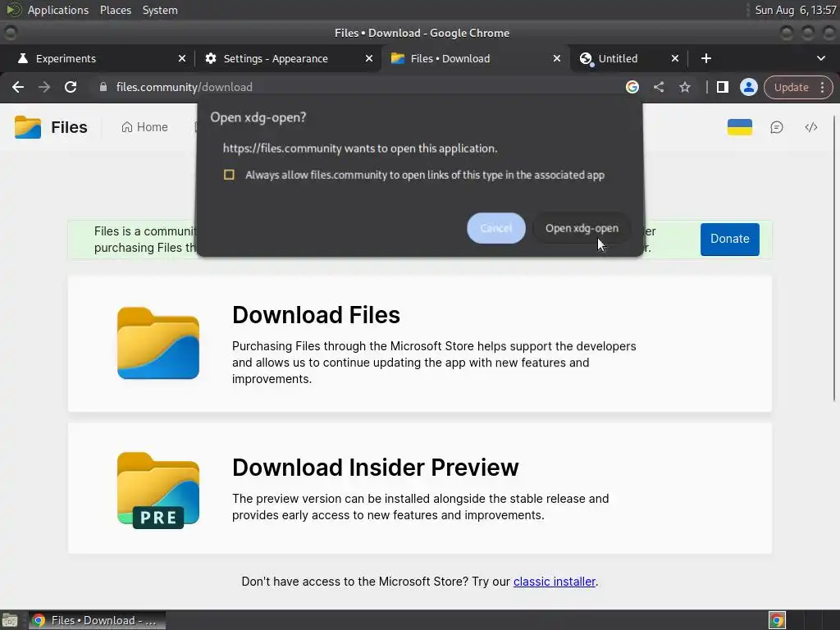Click the Download Files folder icon
Image resolution: width=840 pixels, height=630 pixels.
point(158,343)
